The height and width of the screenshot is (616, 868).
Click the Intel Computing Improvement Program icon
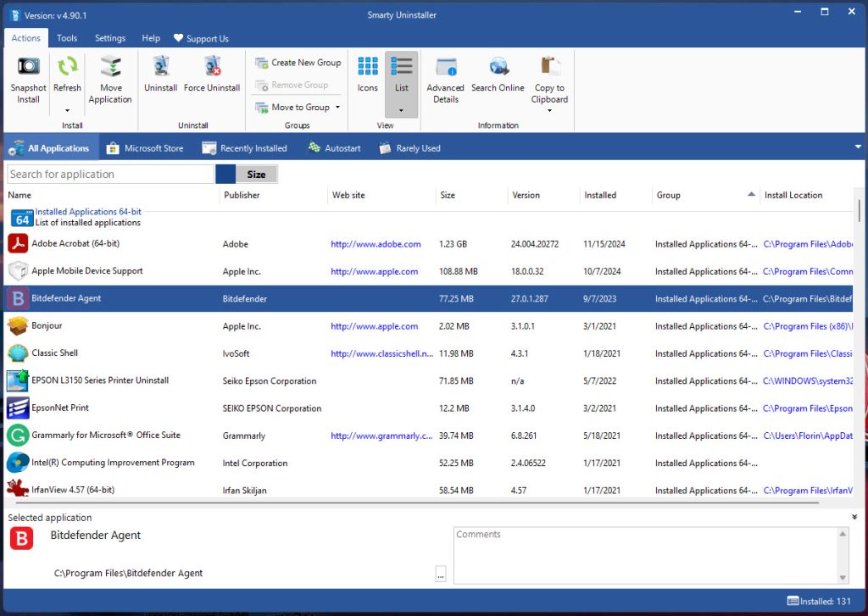click(x=18, y=463)
